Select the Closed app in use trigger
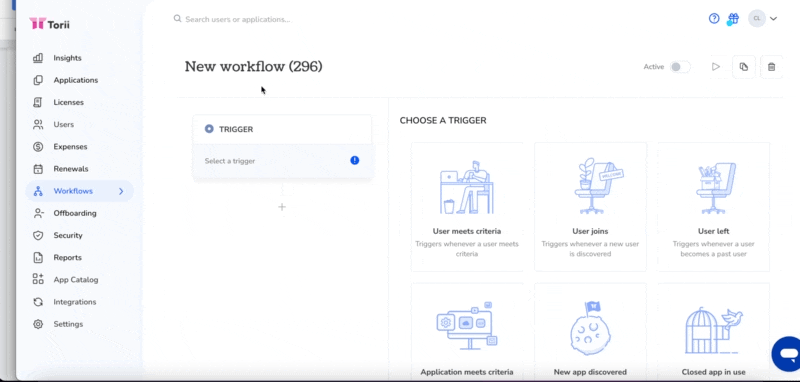Viewport: 800px width, 382px height. point(713,333)
